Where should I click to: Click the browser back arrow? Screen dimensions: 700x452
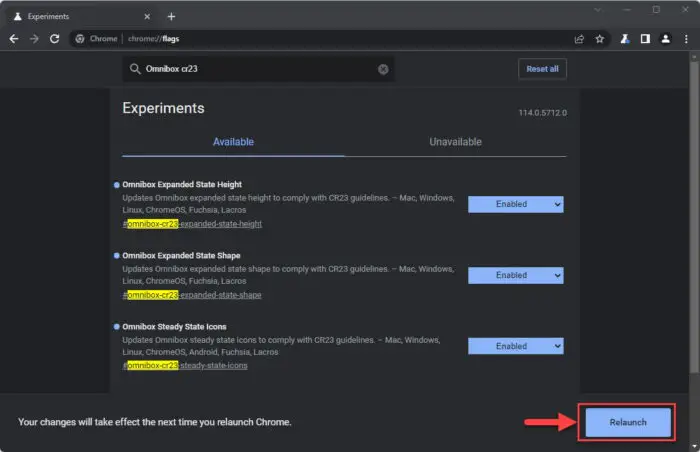[14, 39]
